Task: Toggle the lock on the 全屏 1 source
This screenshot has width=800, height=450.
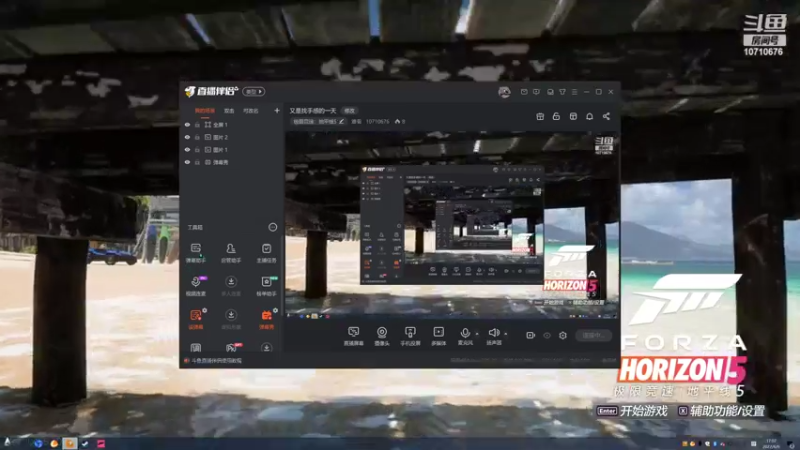Action: (197, 124)
